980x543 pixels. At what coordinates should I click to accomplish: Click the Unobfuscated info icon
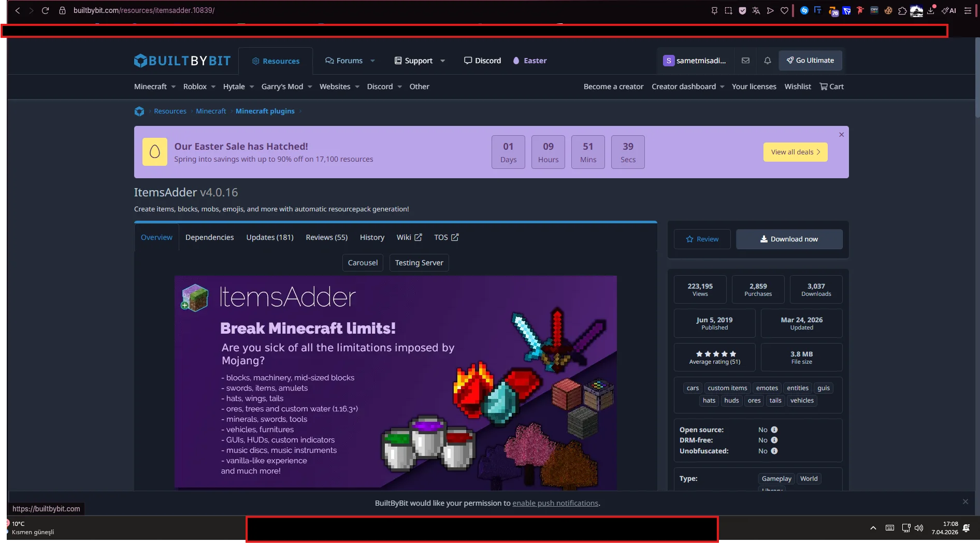[774, 451]
